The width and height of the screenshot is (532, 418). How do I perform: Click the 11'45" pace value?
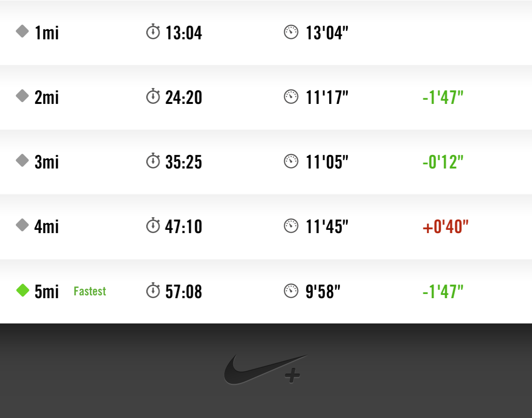[x=327, y=227]
